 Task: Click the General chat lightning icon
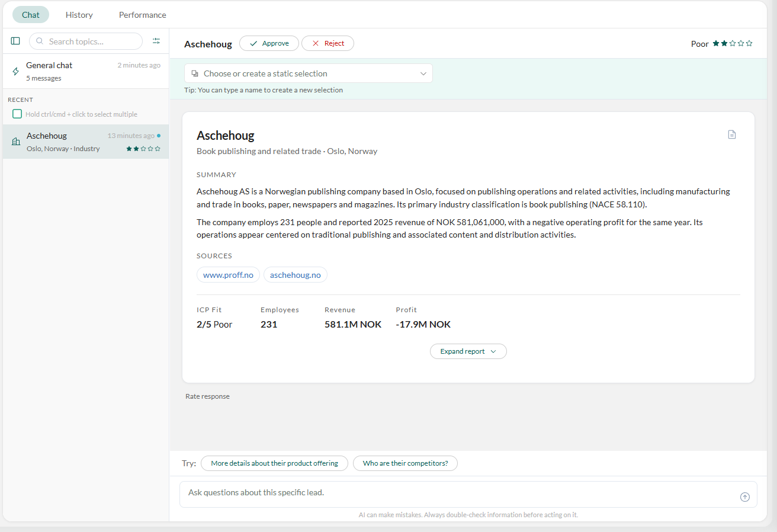point(16,71)
